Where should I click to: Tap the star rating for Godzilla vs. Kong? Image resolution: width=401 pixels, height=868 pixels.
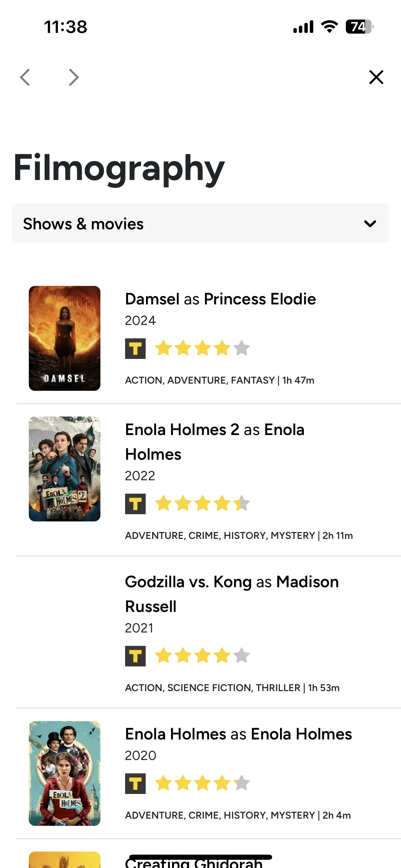203,655
